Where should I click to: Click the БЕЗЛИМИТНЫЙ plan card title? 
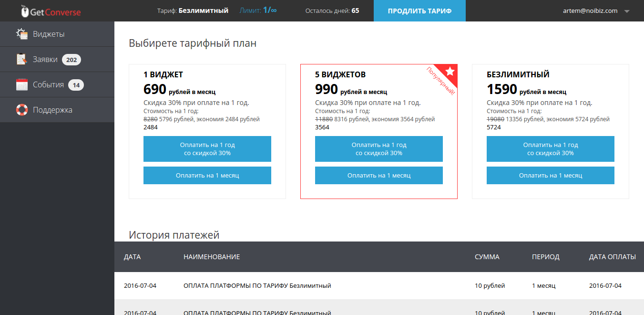coord(518,74)
